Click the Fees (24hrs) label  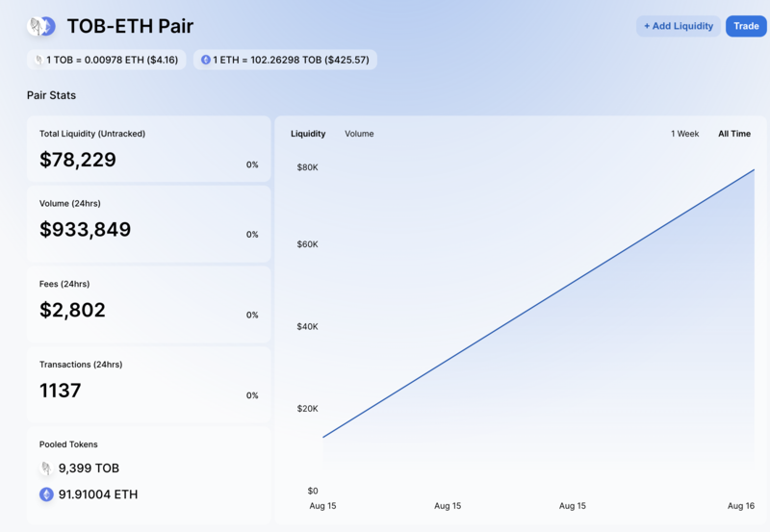(64, 284)
